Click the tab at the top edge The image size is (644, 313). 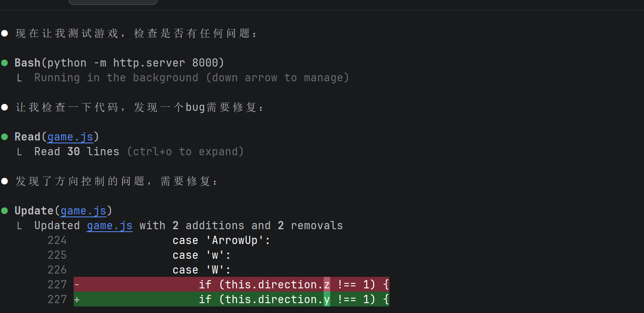click(113, 2)
